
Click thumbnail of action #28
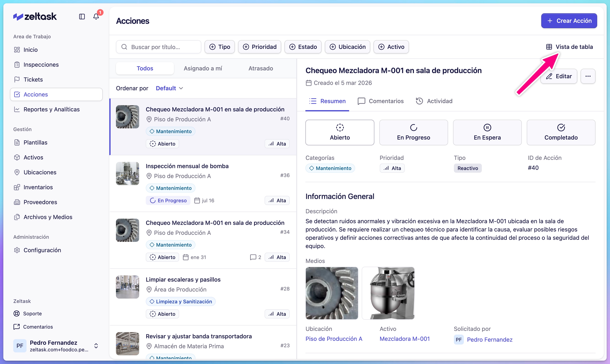click(x=128, y=287)
